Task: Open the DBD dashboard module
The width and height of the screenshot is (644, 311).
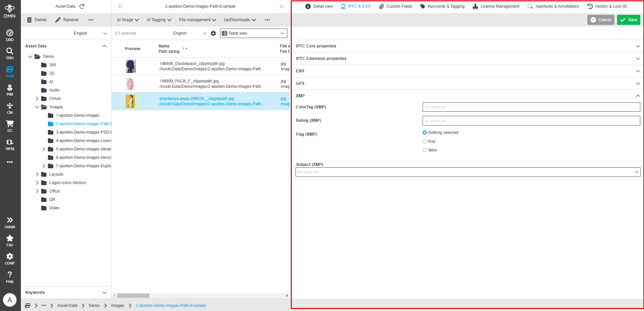Action: click(10, 35)
